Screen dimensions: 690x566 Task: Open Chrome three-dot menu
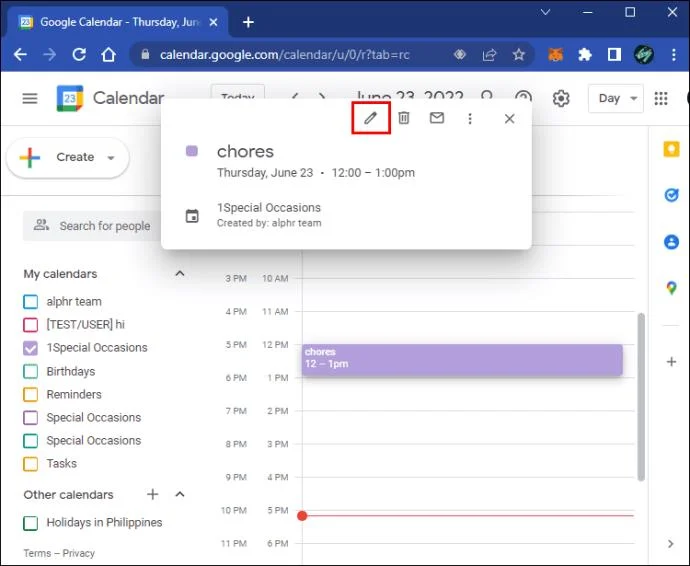pos(674,55)
